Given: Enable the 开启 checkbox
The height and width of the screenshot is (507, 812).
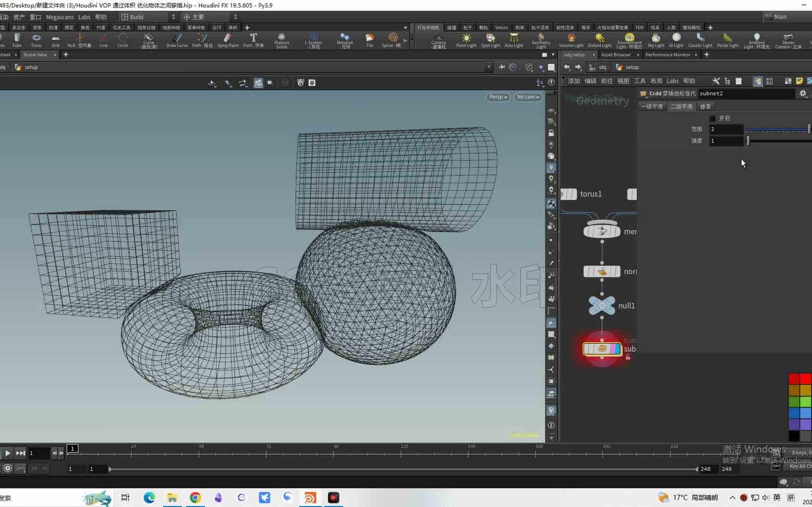Looking at the screenshot, I should click(x=713, y=119).
